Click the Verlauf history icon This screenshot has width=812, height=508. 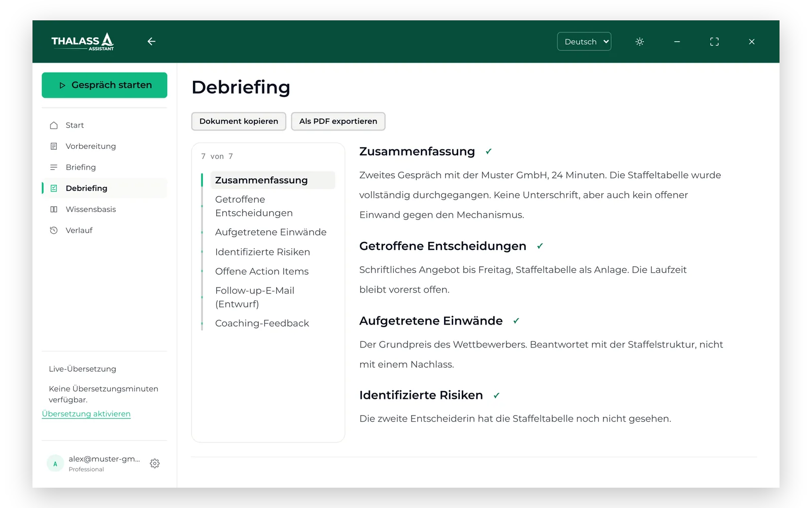pos(54,230)
